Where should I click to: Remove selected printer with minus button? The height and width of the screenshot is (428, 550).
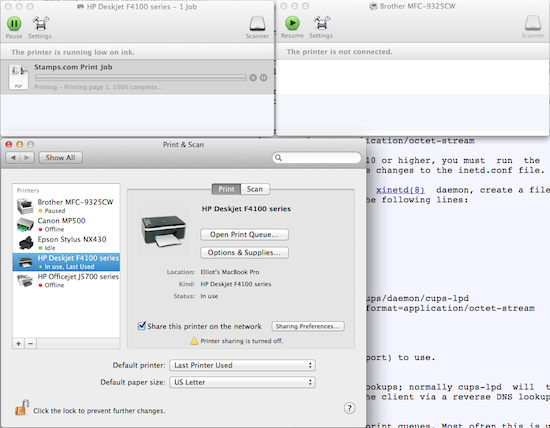31,343
